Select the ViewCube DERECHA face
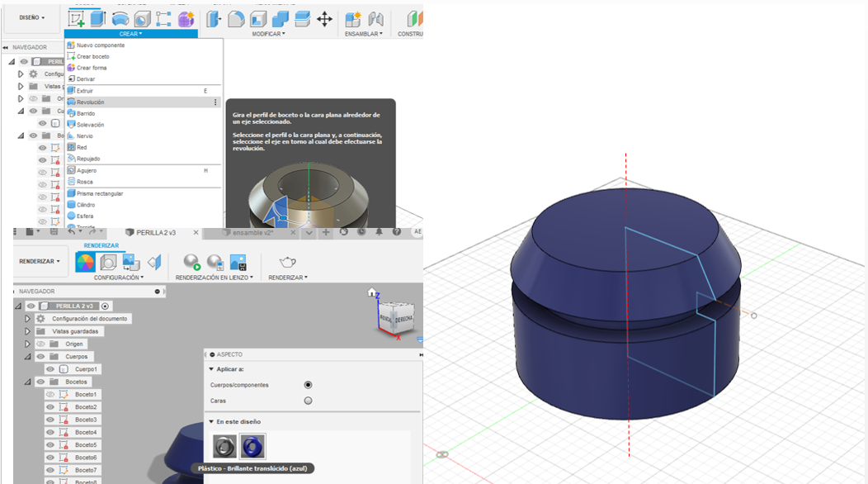868x484 pixels. click(x=404, y=319)
